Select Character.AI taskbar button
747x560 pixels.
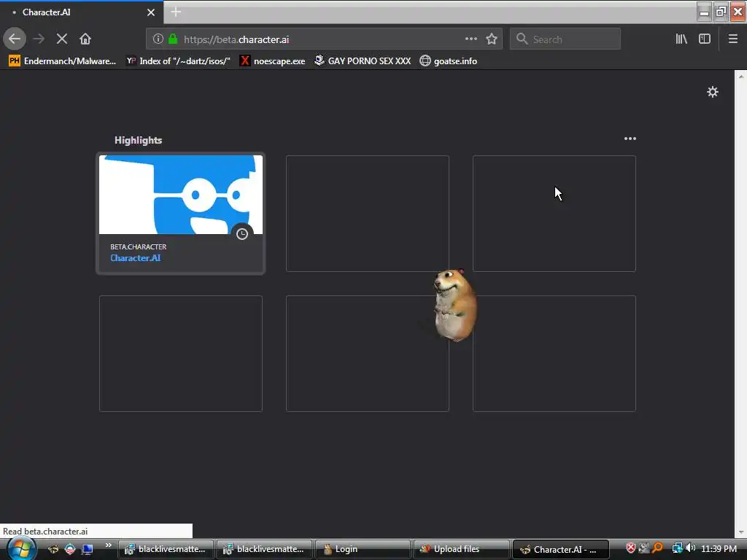(560, 549)
